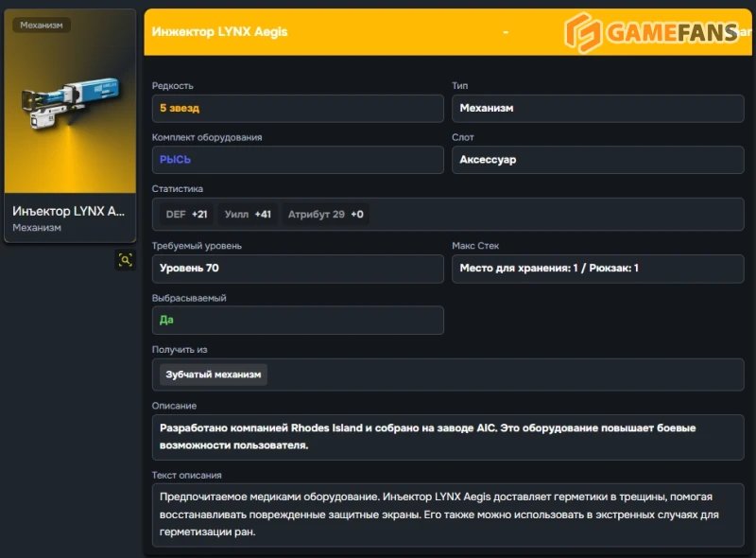Open the РЫСЬ equipment set link
This screenshot has width=756, height=558.
pyautogui.click(x=176, y=160)
